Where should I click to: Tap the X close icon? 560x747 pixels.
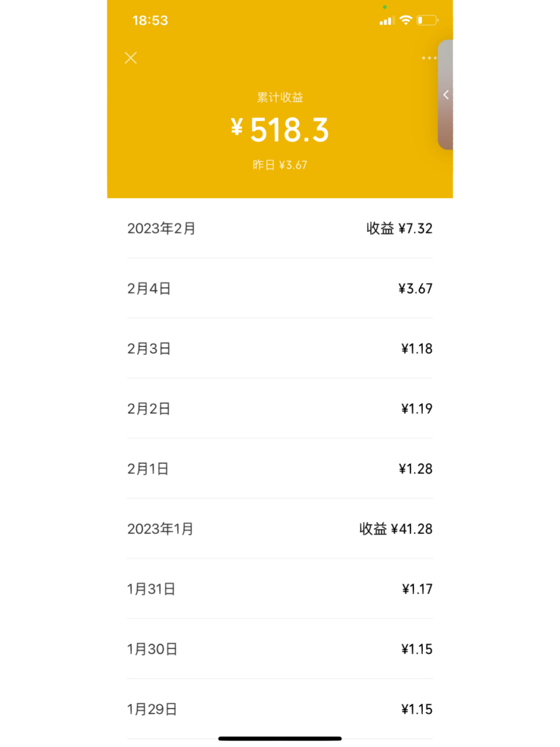[x=131, y=58]
